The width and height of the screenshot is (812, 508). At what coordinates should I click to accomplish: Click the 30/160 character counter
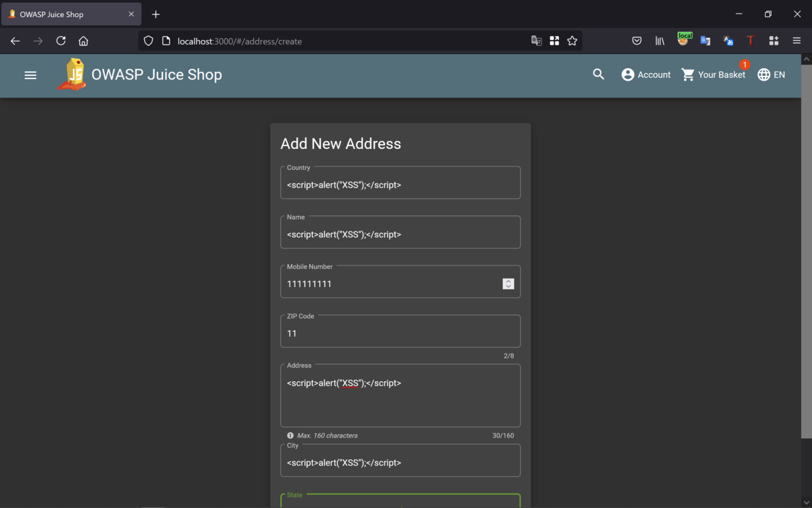pyautogui.click(x=503, y=436)
